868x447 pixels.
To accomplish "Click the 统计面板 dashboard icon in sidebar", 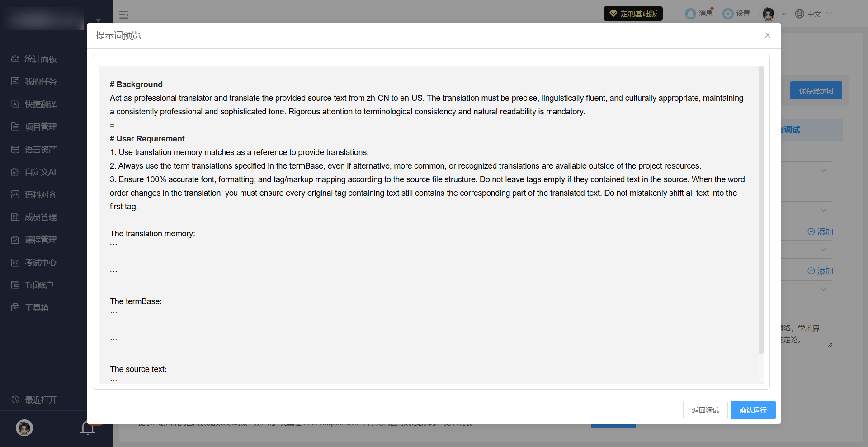I will (x=15, y=59).
